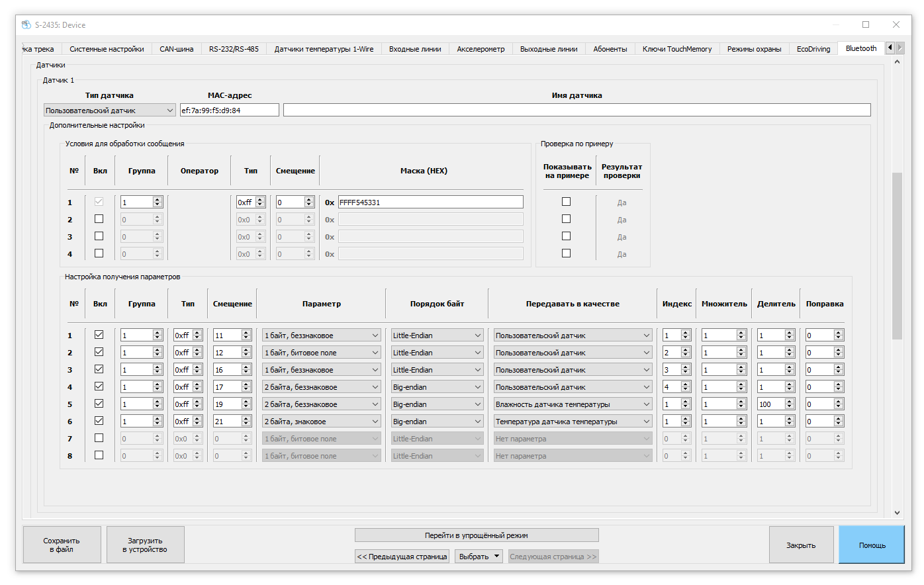Click Делитель spinner showing 100

point(776,404)
